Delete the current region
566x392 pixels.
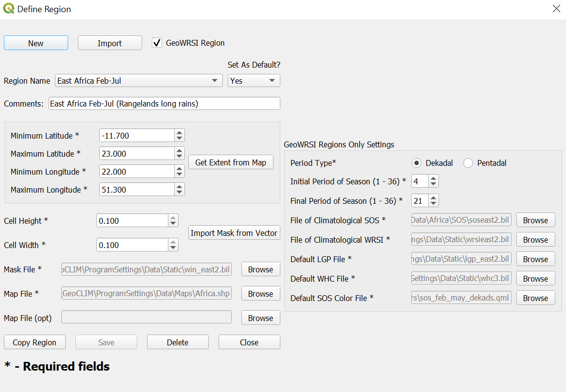[178, 342]
